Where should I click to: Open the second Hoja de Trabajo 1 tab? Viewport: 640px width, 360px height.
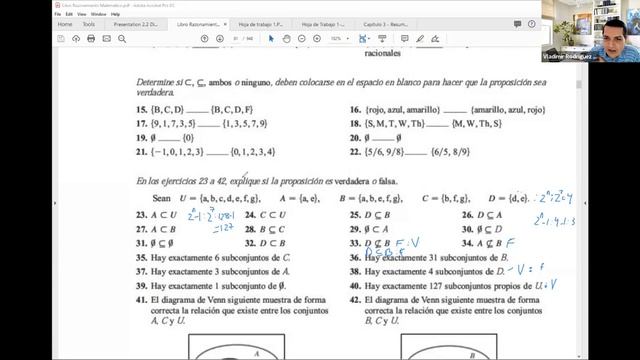323,24
